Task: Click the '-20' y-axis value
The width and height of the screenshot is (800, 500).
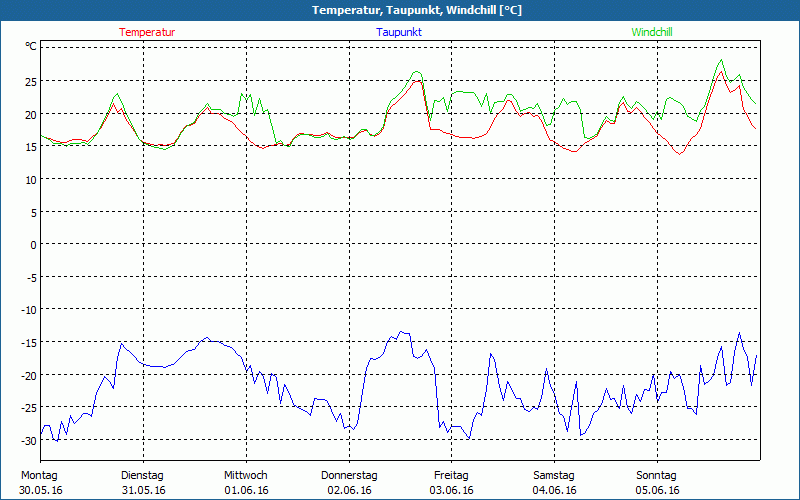Action: tap(29, 376)
